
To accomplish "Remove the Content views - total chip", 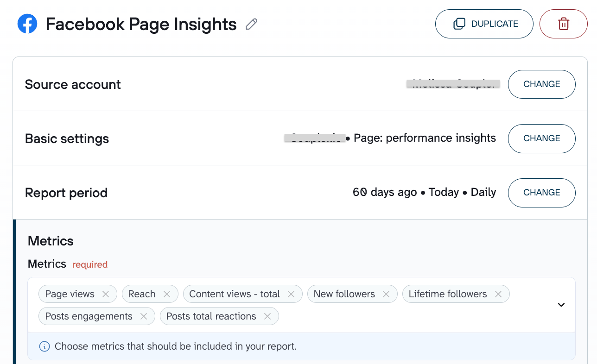I will [291, 294].
